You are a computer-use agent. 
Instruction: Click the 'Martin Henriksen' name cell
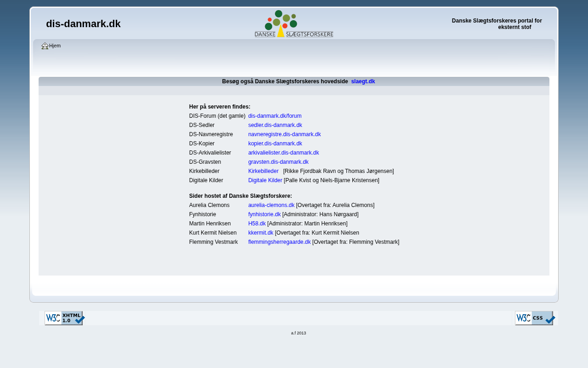tap(210, 224)
